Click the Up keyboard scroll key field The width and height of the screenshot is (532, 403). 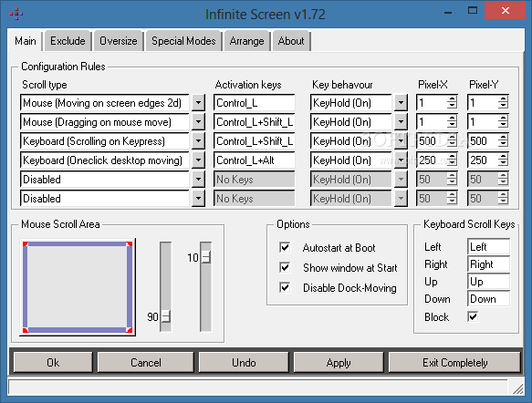488,282
